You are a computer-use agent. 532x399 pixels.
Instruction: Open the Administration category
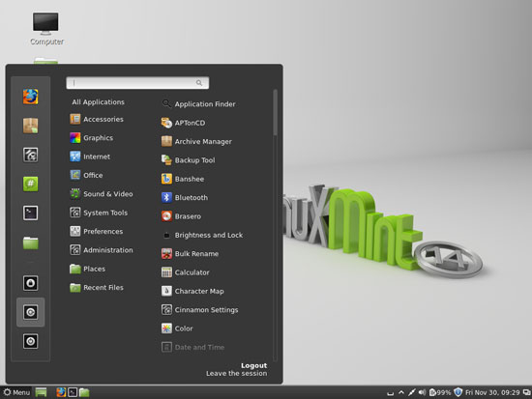[x=102, y=250]
